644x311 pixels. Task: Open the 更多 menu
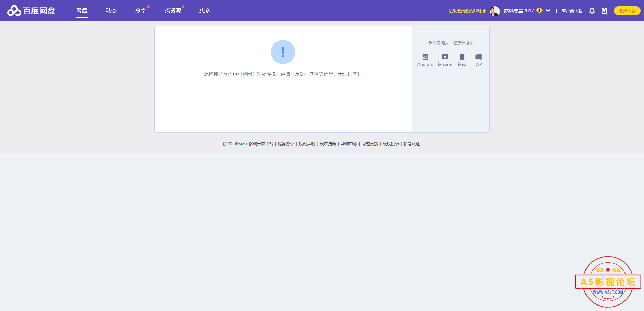[205, 11]
